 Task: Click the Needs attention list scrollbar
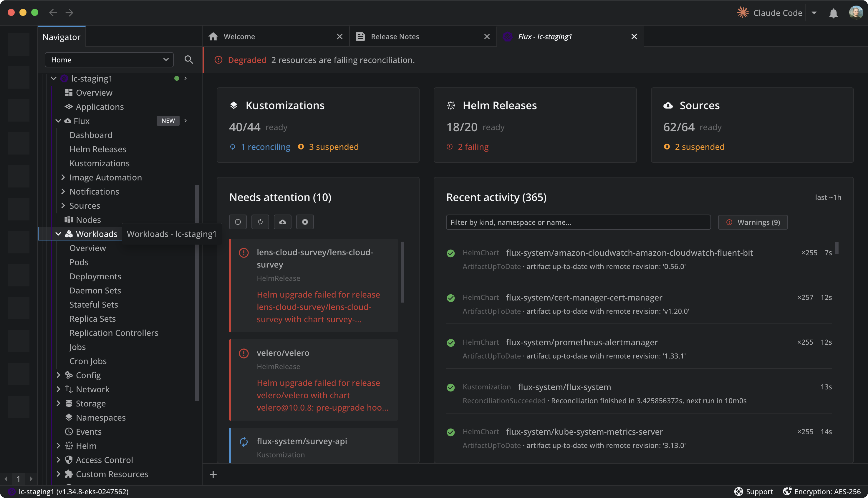[402, 272]
